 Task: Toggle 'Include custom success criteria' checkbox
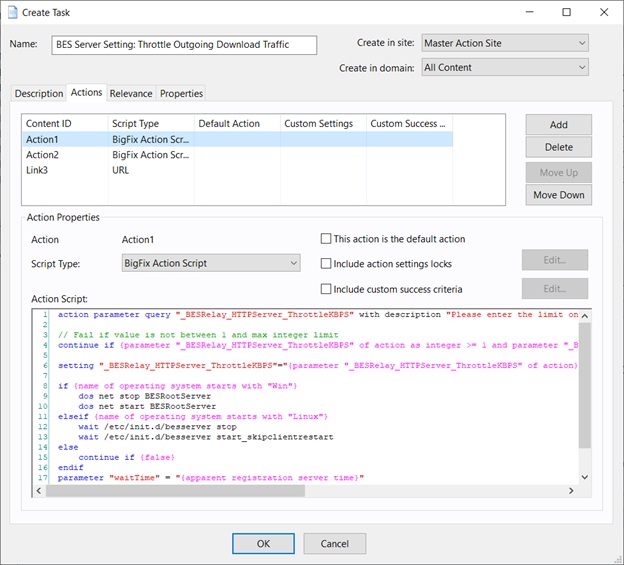[326, 289]
